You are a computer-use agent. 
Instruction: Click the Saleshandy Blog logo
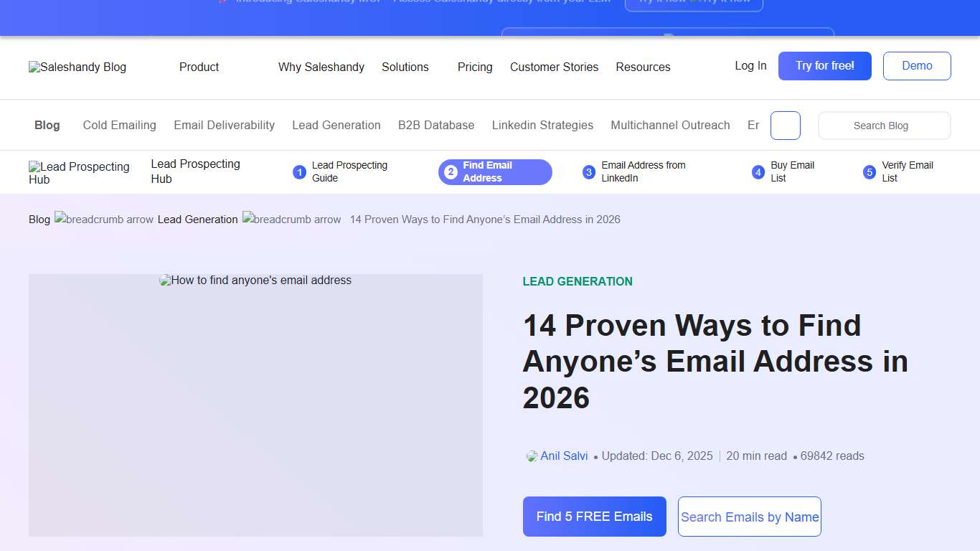(x=77, y=67)
